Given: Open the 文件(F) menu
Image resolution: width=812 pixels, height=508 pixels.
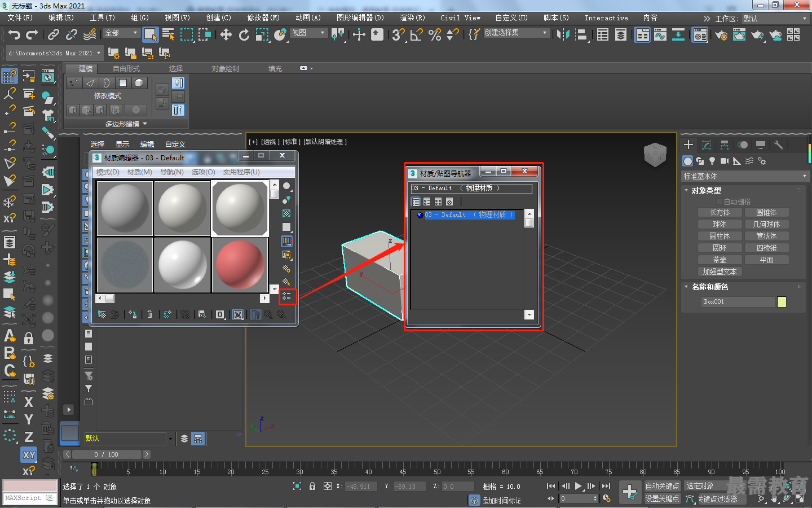Looking at the screenshot, I should point(20,18).
